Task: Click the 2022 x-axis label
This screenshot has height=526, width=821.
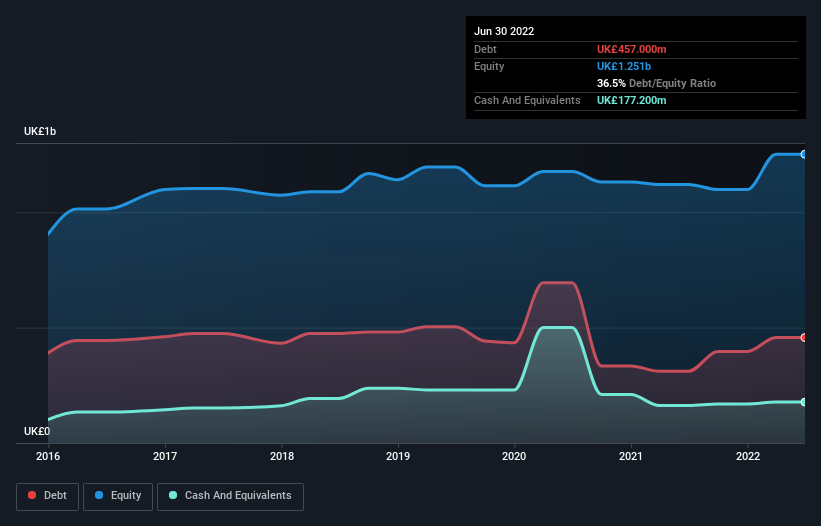Action: [748, 456]
